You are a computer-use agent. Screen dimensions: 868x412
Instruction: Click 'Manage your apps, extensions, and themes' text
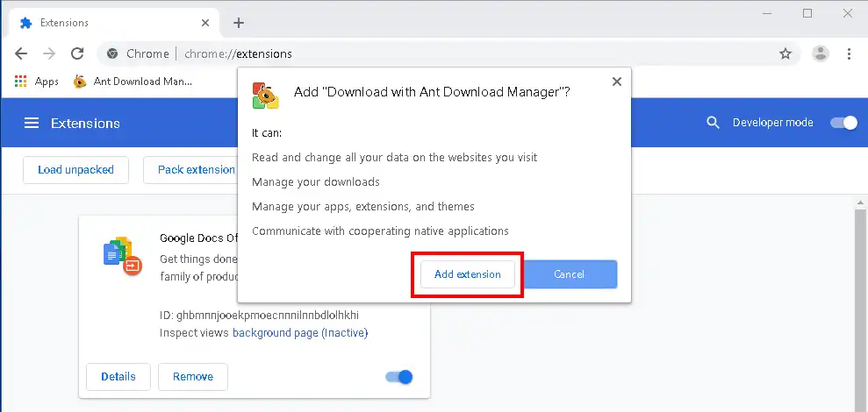363,206
